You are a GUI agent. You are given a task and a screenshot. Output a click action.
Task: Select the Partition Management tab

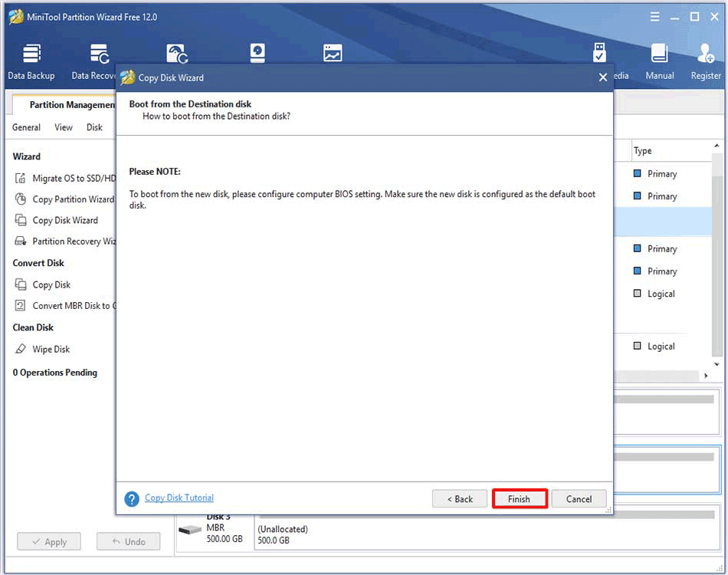click(x=64, y=104)
